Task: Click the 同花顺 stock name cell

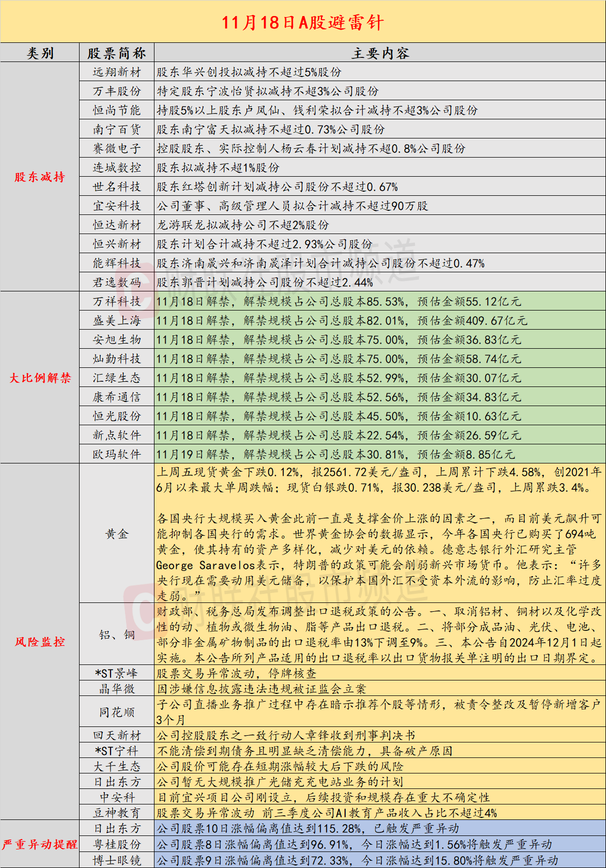Action: click(x=117, y=712)
